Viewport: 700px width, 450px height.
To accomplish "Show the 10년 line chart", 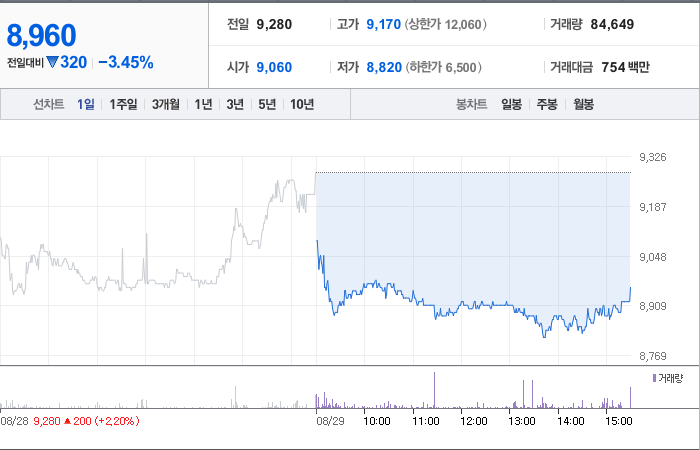I will click(302, 104).
